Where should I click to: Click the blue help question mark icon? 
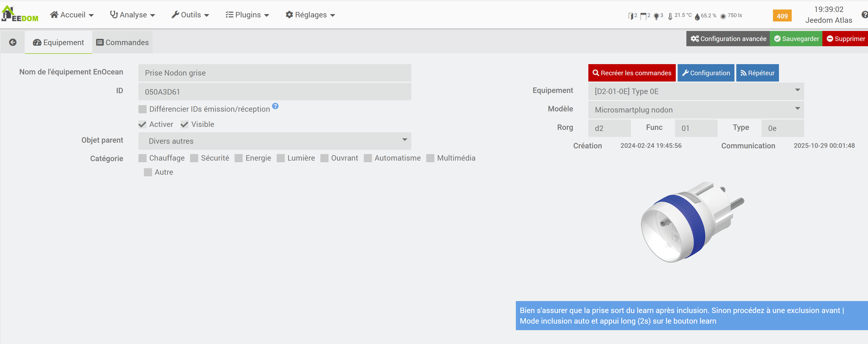click(x=275, y=106)
